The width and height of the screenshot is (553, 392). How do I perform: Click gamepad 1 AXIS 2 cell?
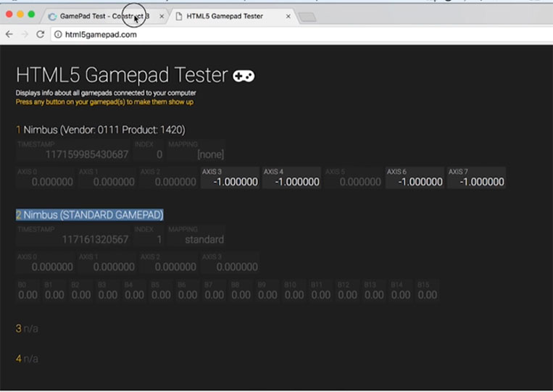[169, 178]
